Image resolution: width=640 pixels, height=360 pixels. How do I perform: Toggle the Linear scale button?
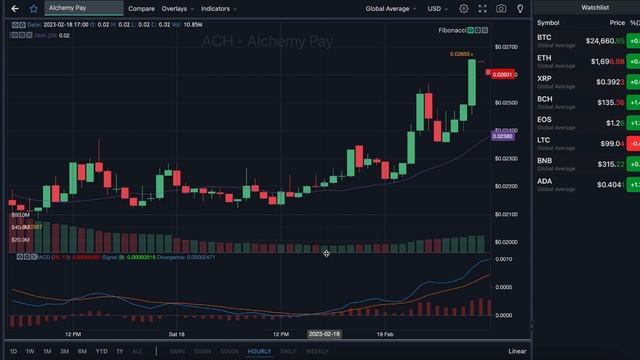pyautogui.click(x=517, y=351)
